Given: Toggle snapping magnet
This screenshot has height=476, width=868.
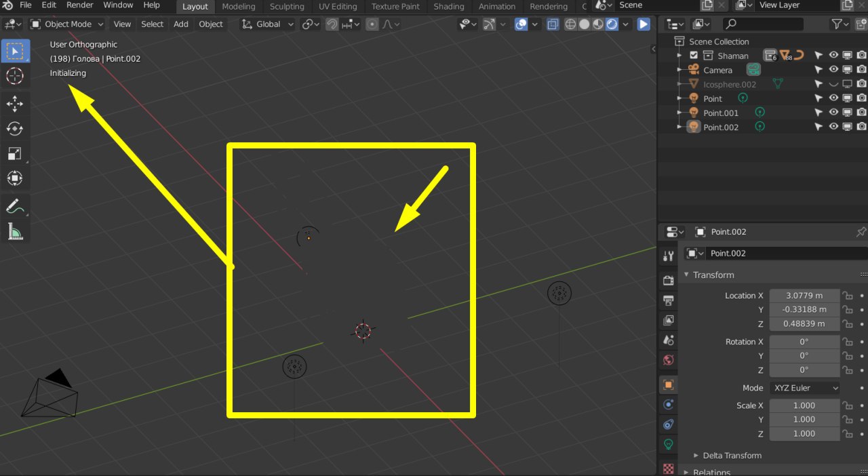Looking at the screenshot, I should tap(332, 24).
